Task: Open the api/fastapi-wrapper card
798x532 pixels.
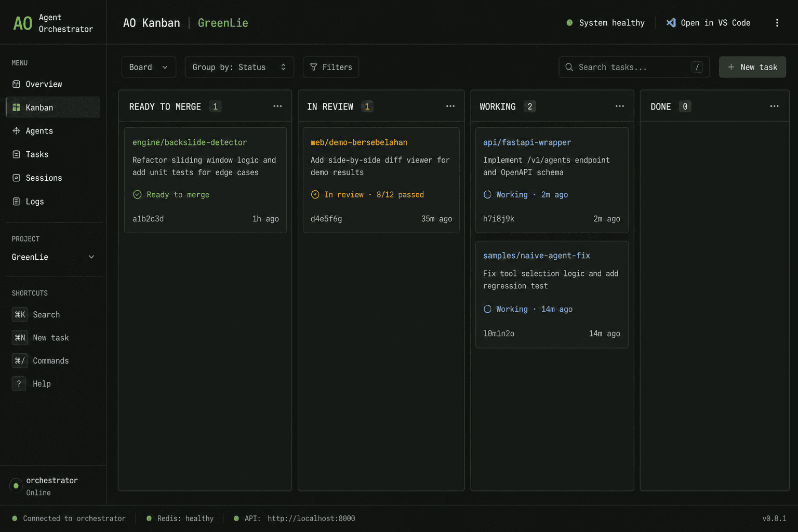Action: pyautogui.click(x=552, y=180)
